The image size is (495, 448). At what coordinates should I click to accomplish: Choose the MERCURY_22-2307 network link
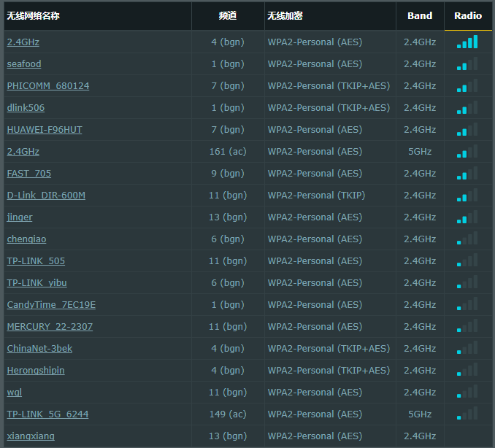tap(50, 327)
